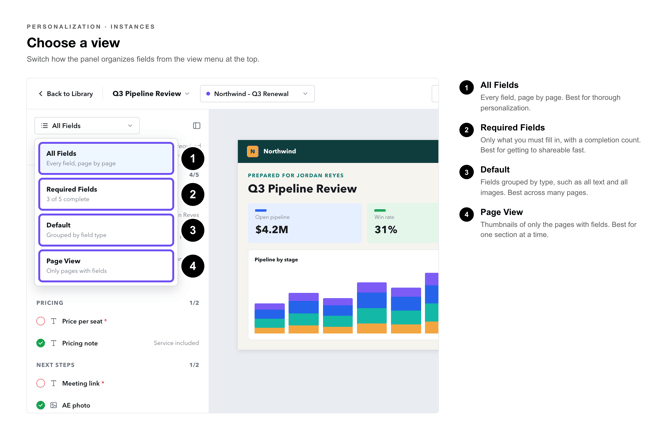Click the 'Personalization · Instances' breadcrumb
This screenshot has height=430, width=670.
point(91,27)
